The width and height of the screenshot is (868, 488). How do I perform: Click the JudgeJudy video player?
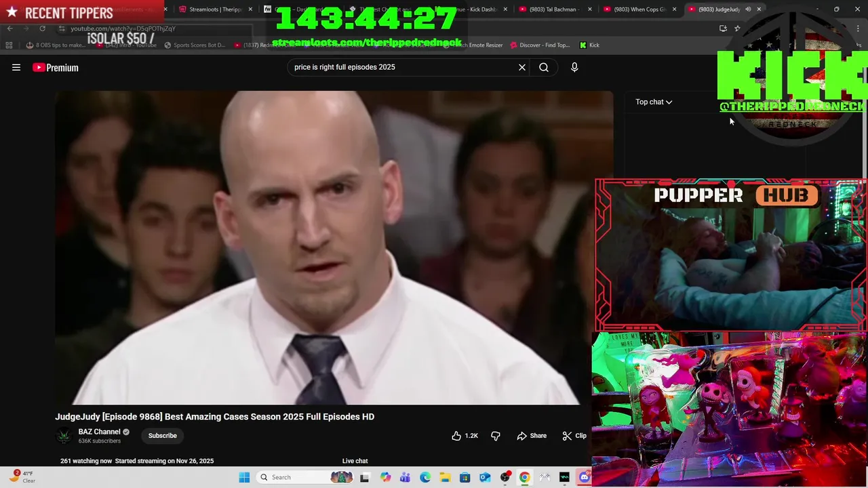click(334, 247)
